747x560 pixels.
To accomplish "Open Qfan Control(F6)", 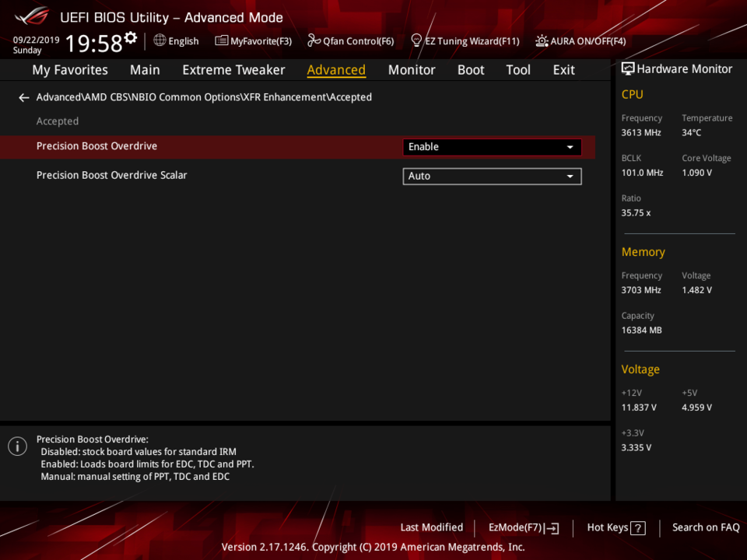I will point(351,41).
